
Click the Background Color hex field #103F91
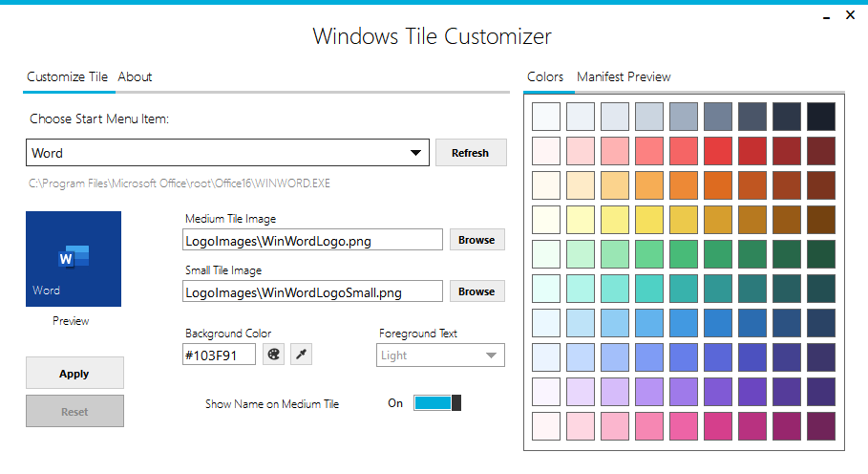[x=220, y=355]
